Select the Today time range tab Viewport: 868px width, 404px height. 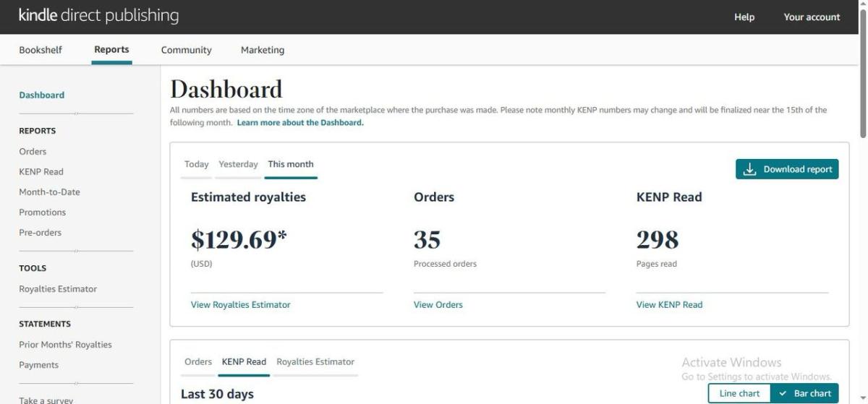point(196,164)
